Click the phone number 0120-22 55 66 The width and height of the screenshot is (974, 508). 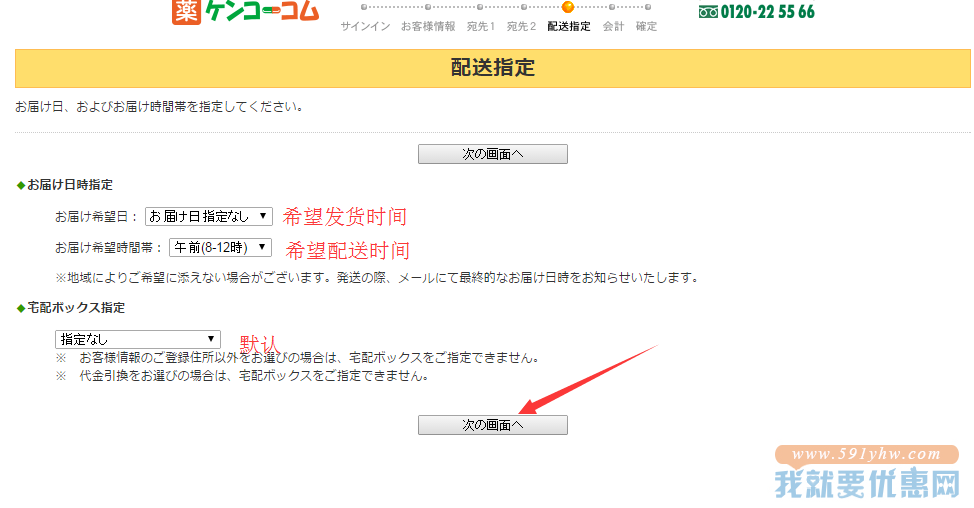[768, 12]
